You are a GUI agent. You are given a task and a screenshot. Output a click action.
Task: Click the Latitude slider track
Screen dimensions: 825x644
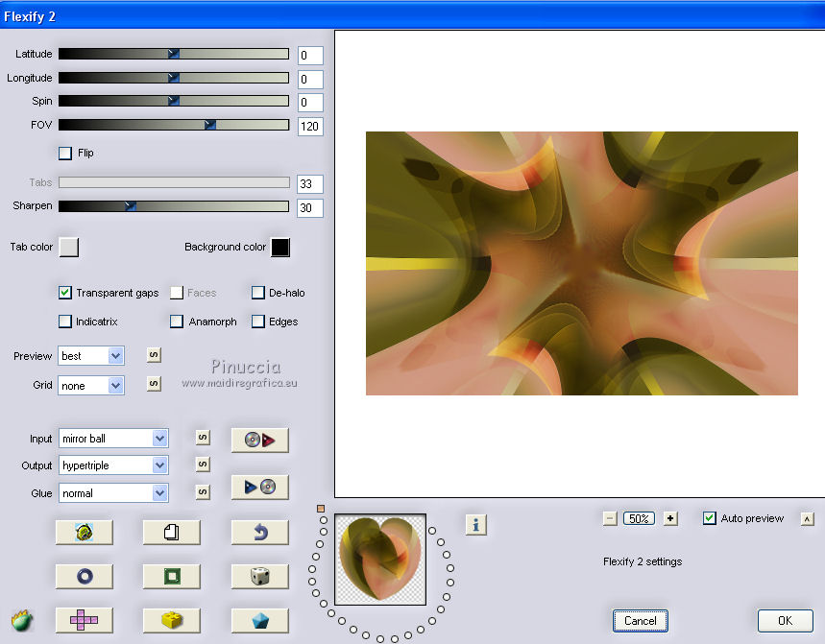174,54
